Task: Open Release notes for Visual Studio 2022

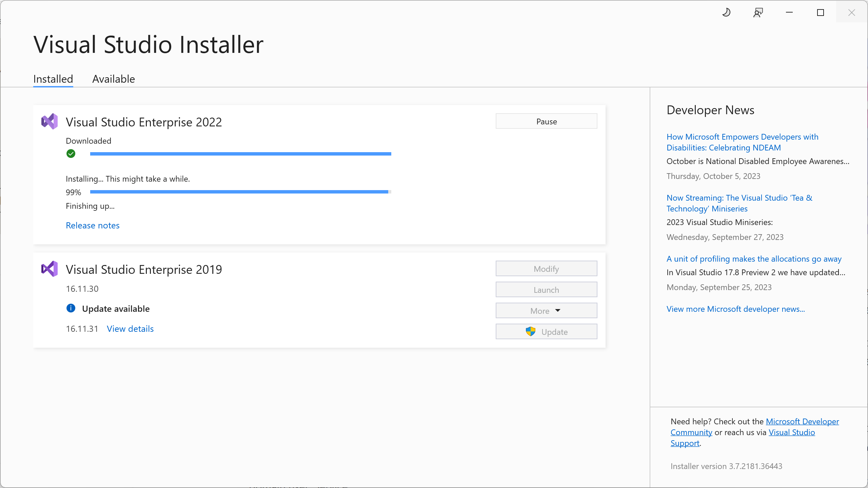Action: coord(92,225)
